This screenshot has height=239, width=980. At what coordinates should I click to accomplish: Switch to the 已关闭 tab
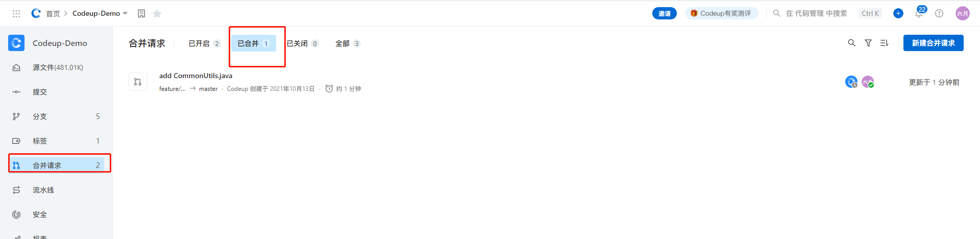pyautogui.click(x=302, y=43)
